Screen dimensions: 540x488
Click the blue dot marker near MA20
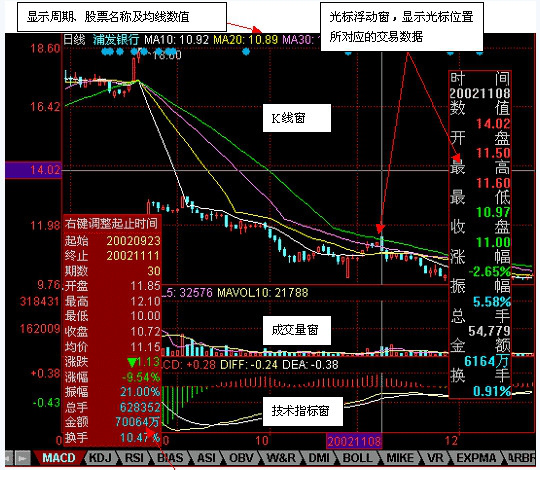pos(246,52)
